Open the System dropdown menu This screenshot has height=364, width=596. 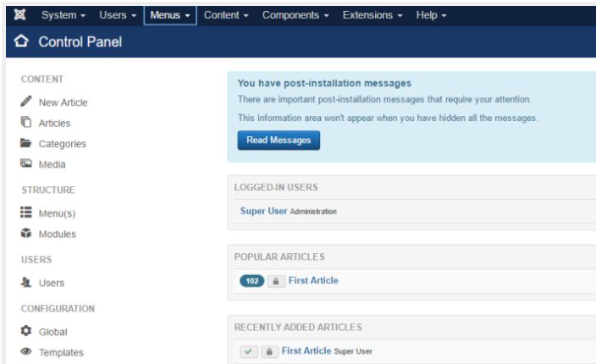pos(64,16)
